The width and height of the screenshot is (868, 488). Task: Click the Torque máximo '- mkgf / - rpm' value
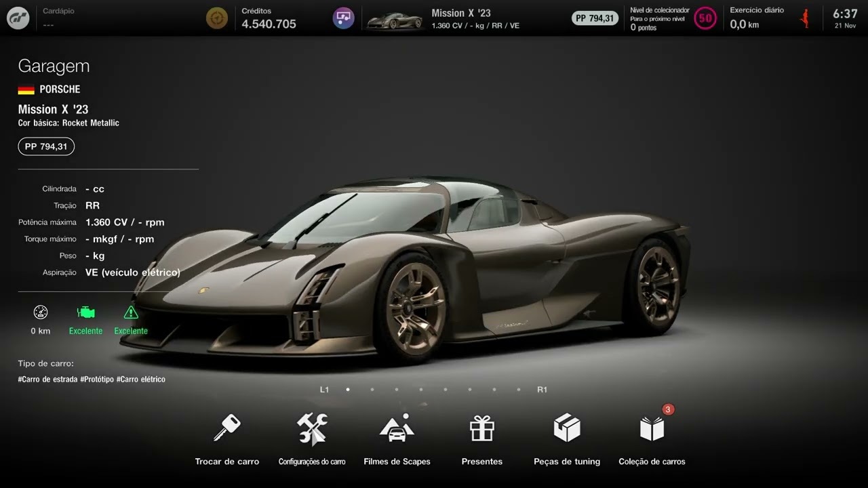click(x=119, y=239)
